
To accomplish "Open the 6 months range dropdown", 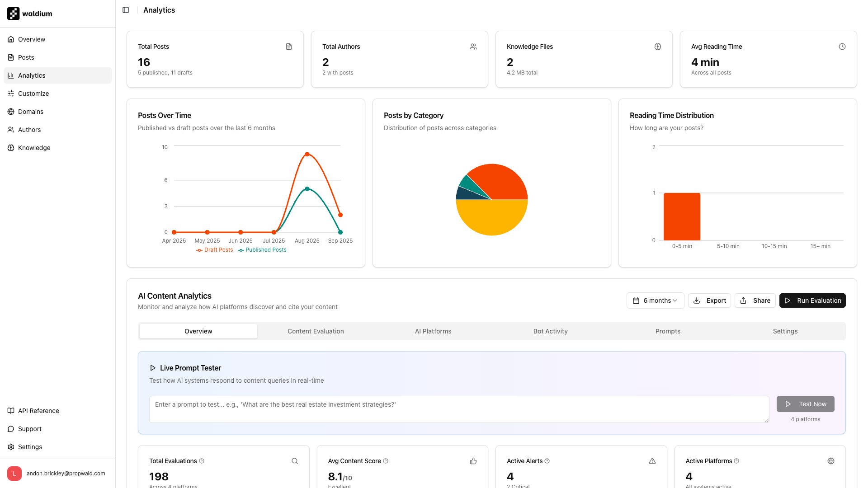I will (x=655, y=300).
